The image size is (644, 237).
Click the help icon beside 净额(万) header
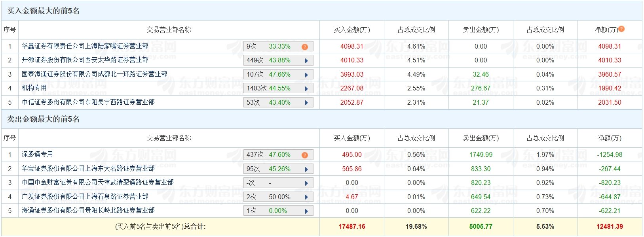(x=621, y=29)
